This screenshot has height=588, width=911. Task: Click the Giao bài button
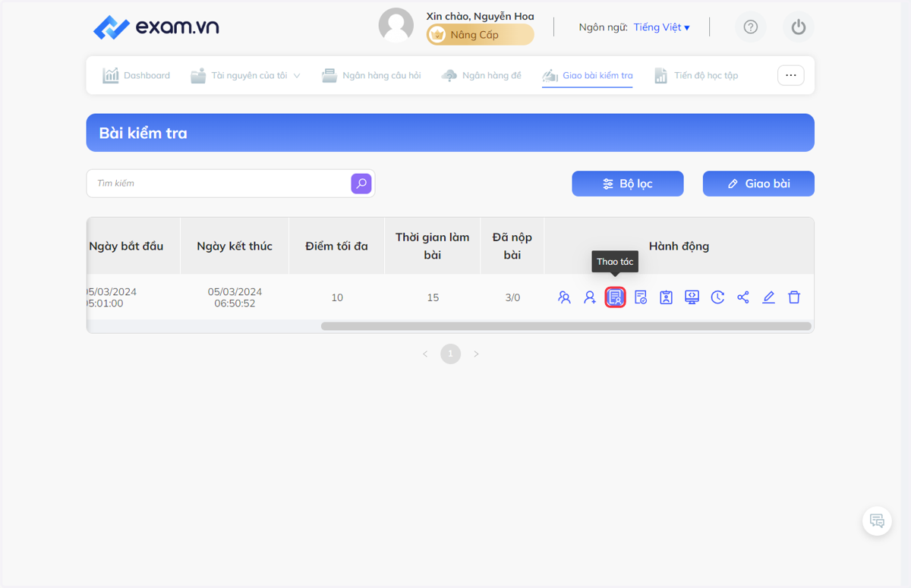pos(758,184)
